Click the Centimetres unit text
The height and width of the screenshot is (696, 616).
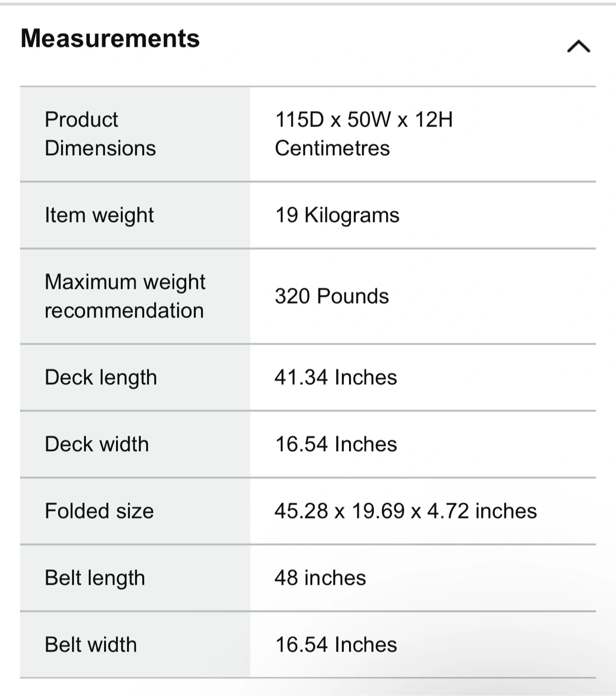pos(332,148)
